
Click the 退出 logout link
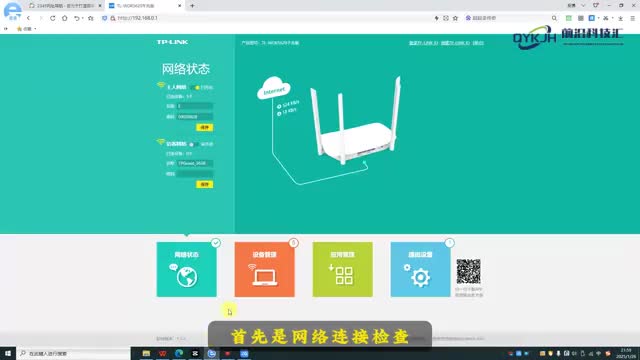click(478, 43)
